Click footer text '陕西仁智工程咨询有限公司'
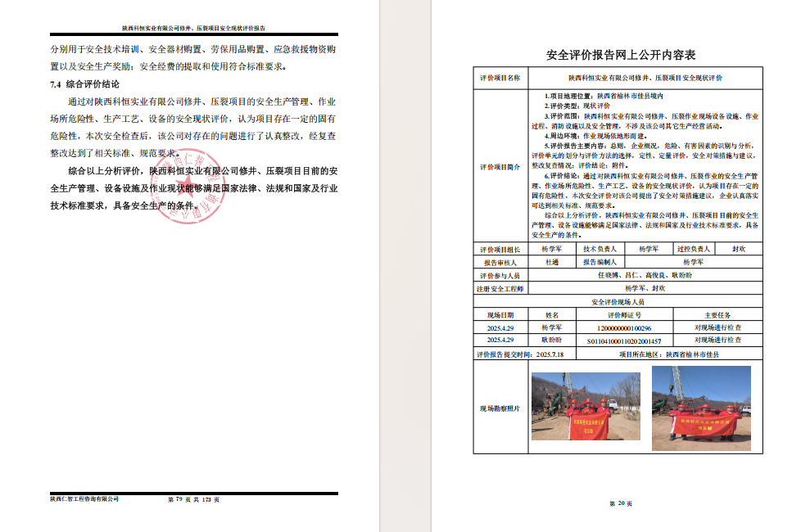This screenshot has height=532, width=810. point(84,499)
